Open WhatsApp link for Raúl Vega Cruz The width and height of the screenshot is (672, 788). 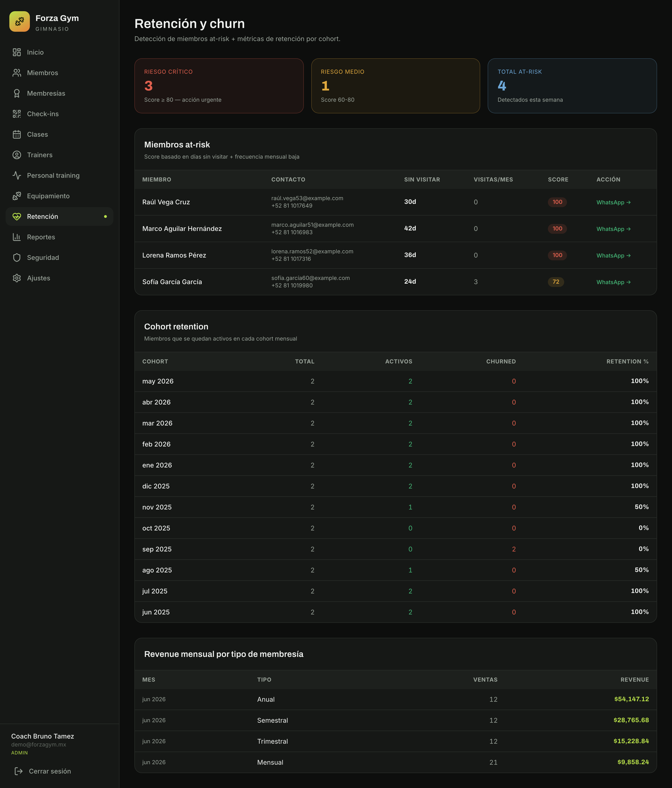pos(613,202)
